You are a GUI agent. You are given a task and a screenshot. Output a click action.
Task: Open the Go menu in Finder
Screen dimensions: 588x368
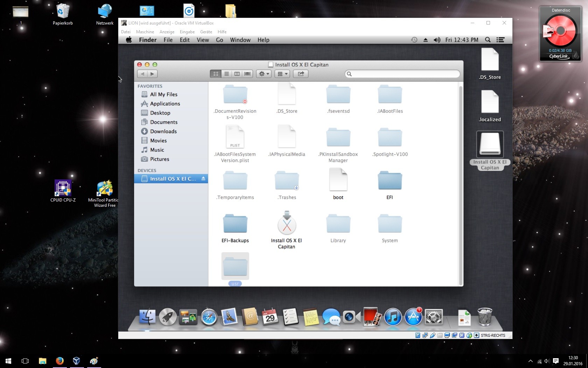click(x=219, y=40)
